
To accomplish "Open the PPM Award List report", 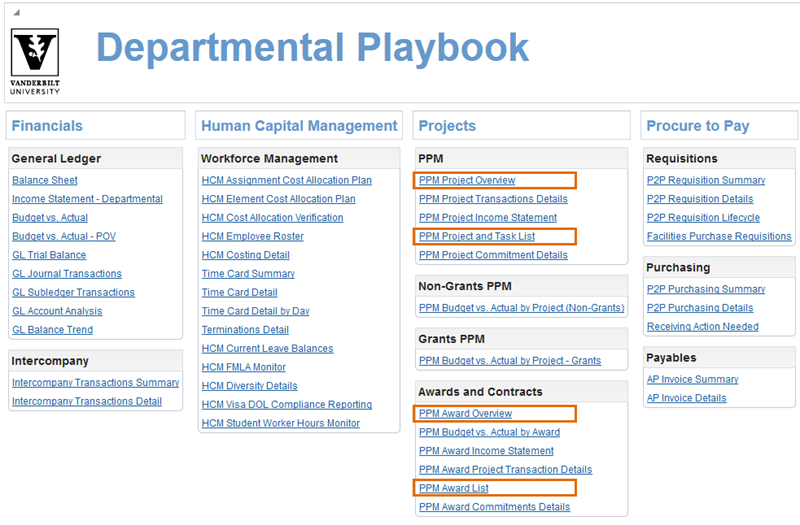I will (x=453, y=488).
